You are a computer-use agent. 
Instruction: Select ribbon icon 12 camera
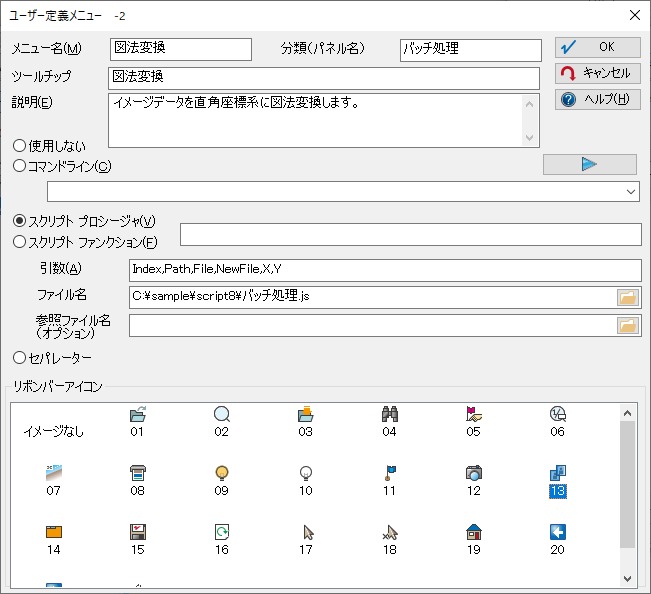[x=474, y=480]
